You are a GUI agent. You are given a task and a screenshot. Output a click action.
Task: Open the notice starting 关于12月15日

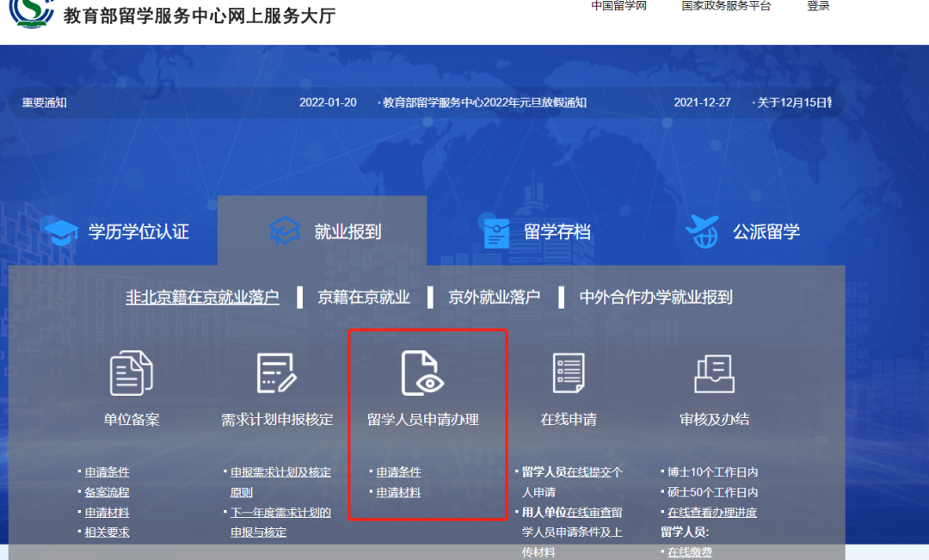tap(794, 102)
